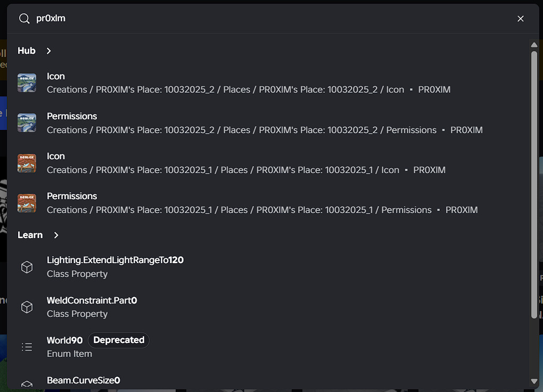Click cube icon beside Lighting.ExtendLightRangeTo120
Viewport: 543px width, 392px height.
[27, 267]
